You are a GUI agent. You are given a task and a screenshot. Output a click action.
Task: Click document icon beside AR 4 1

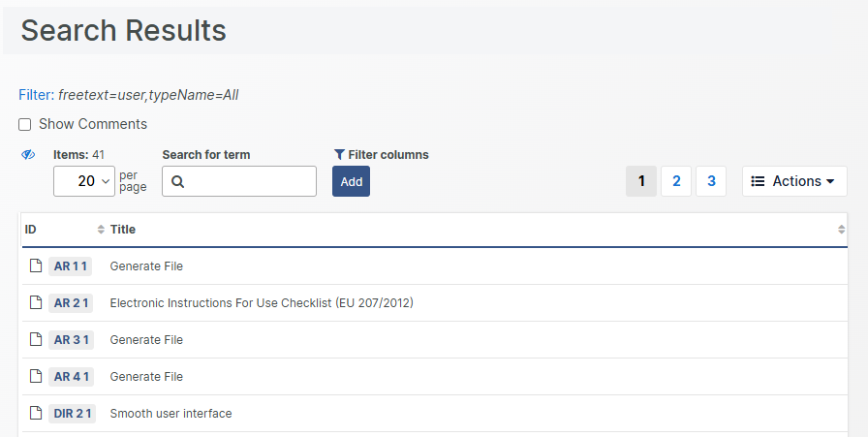pos(36,377)
